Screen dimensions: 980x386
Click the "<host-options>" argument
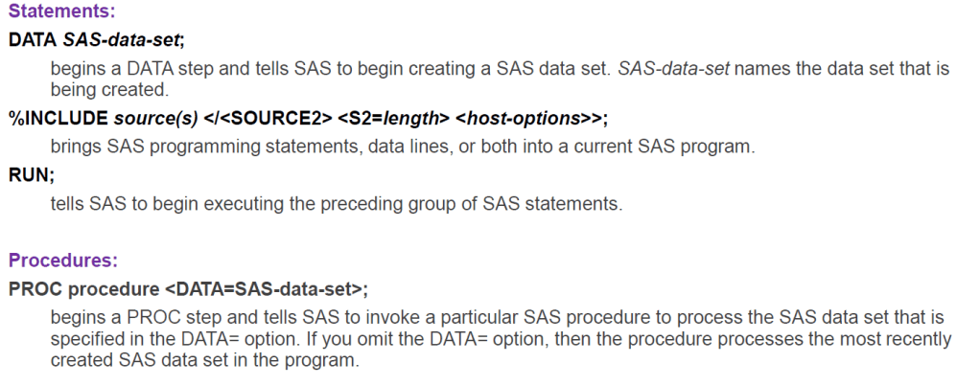click(525, 119)
